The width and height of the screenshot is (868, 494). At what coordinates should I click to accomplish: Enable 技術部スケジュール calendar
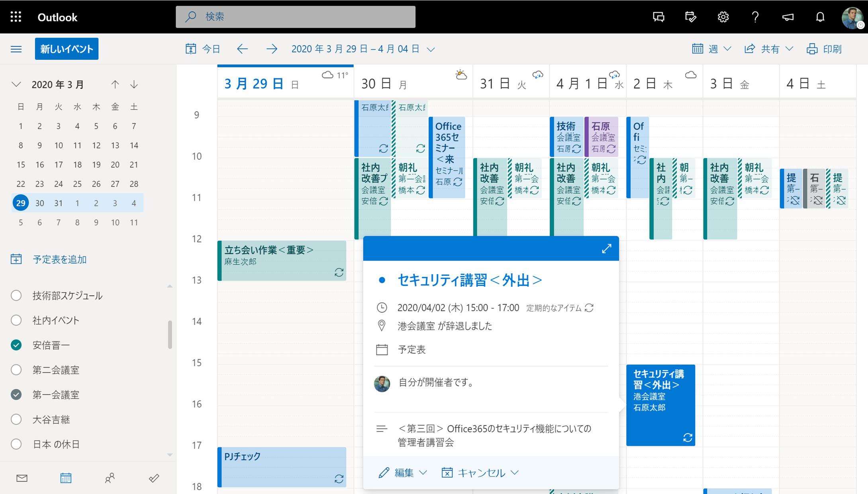(16, 296)
